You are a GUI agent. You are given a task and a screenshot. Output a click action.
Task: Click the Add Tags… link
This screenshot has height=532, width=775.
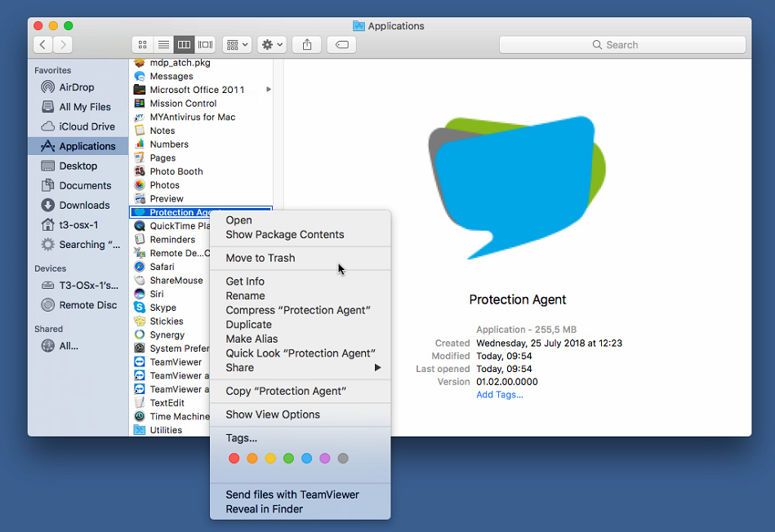pyautogui.click(x=499, y=395)
